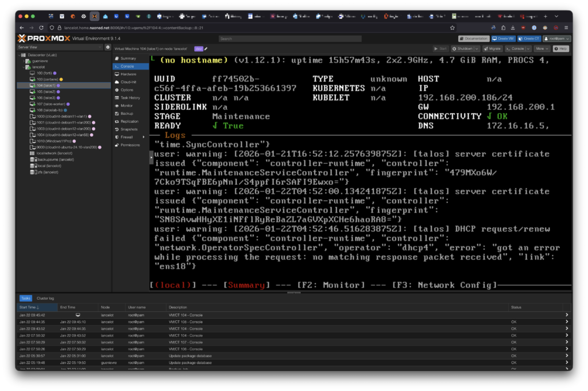
Task: Click the Documentation button
Action: coord(473,38)
